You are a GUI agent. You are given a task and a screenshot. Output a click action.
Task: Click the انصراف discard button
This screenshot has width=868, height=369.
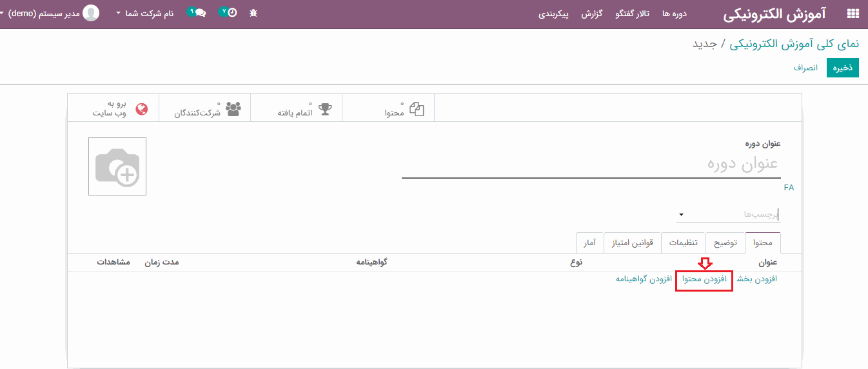click(x=805, y=68)
